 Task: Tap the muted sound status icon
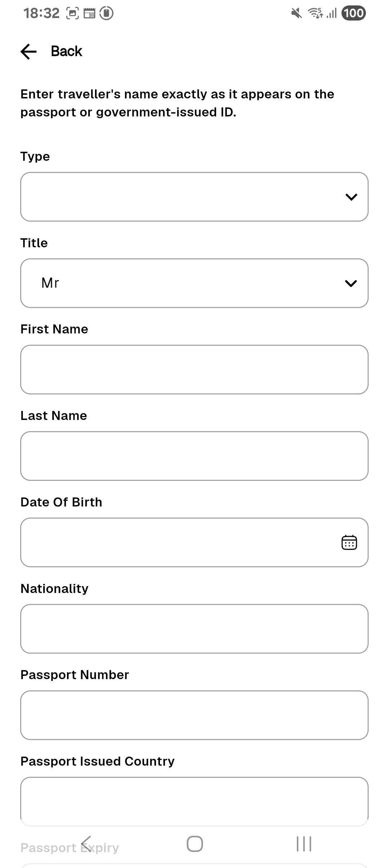(x=296, y=13)
